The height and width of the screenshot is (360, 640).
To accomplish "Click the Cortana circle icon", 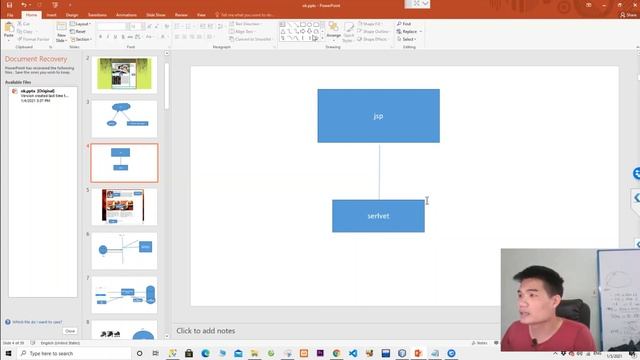I will [140, 353].
